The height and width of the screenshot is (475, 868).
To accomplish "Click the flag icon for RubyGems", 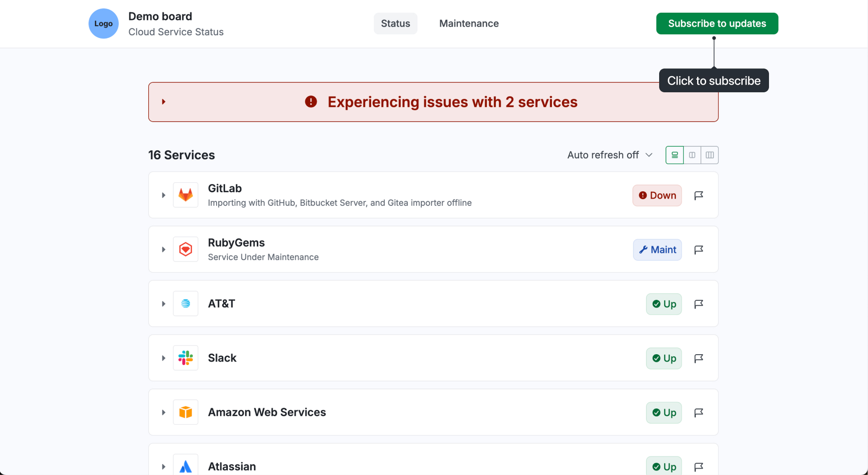I will click(698, 250).
